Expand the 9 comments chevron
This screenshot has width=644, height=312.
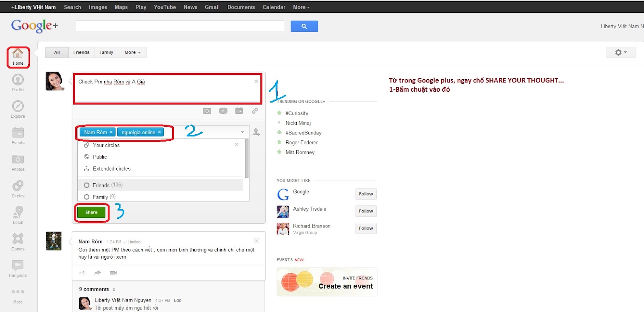pos(114,289)
